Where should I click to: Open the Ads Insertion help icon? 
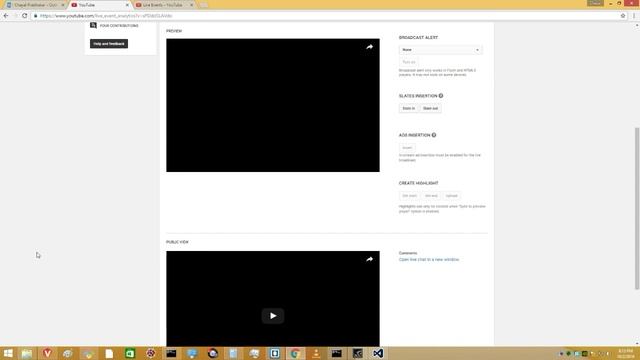pos(434,135)
